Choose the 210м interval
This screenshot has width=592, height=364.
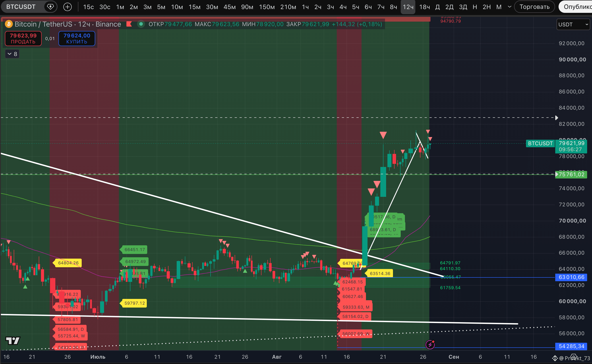click(x=288, y=7)
